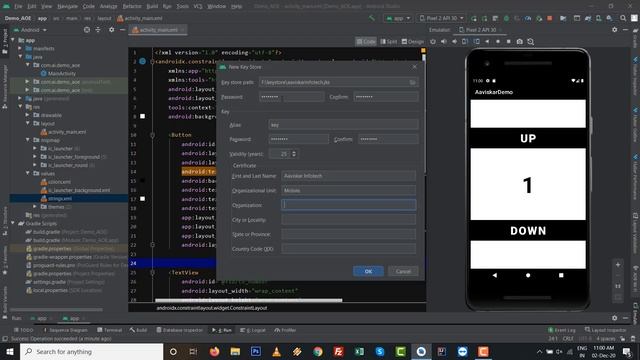This screenshot has height=360, width=640.
Task: Take emulator screenshot with camera icon
Action: pos(520,42)
